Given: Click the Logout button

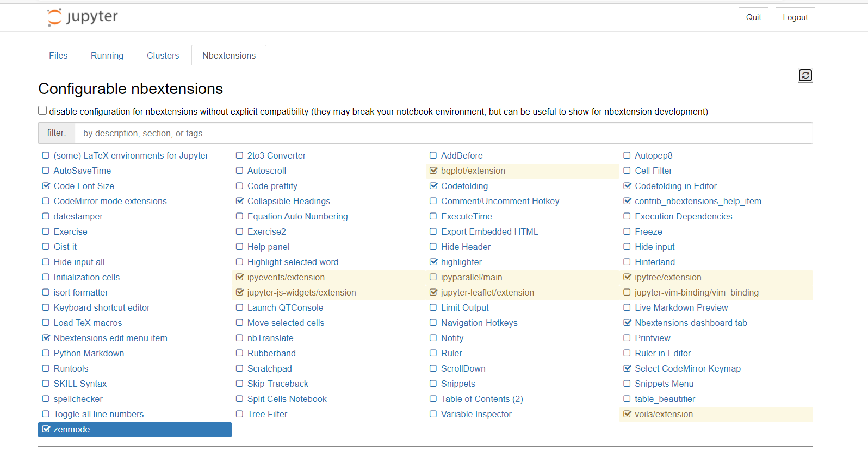Looking at the screenshot, I should pos(795,17).
